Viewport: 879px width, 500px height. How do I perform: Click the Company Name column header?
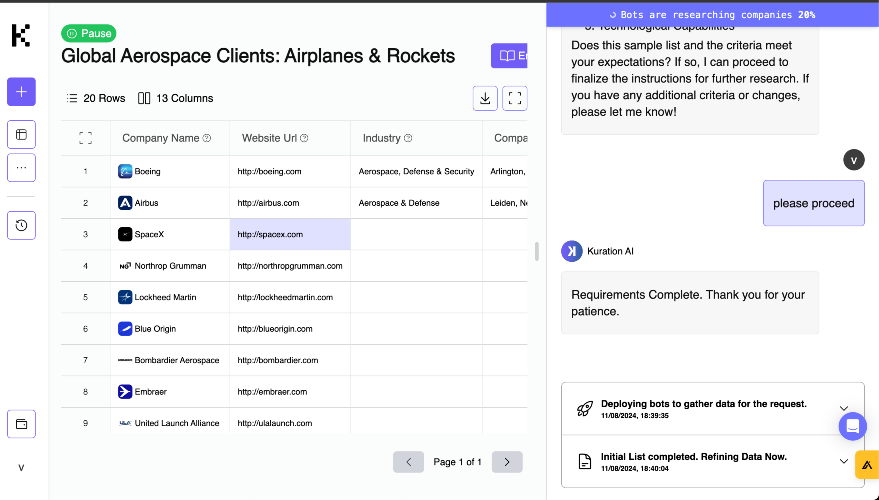pos(170,138)
